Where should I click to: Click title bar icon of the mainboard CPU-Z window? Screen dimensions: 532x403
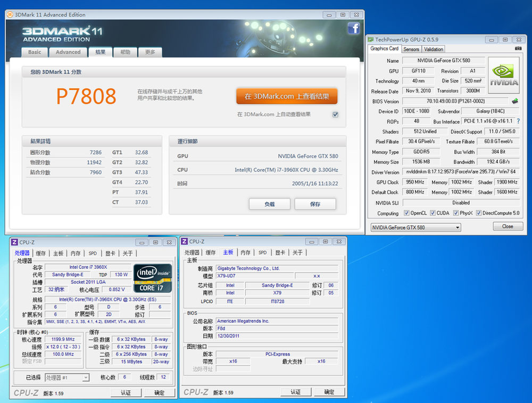click(x=185, y=241)
